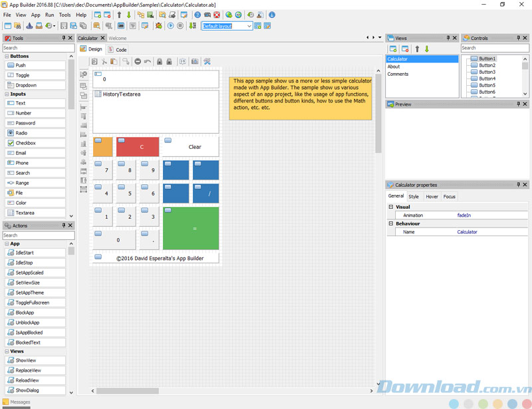Select the Cut tool on the design toolbar

click(106, 61)
